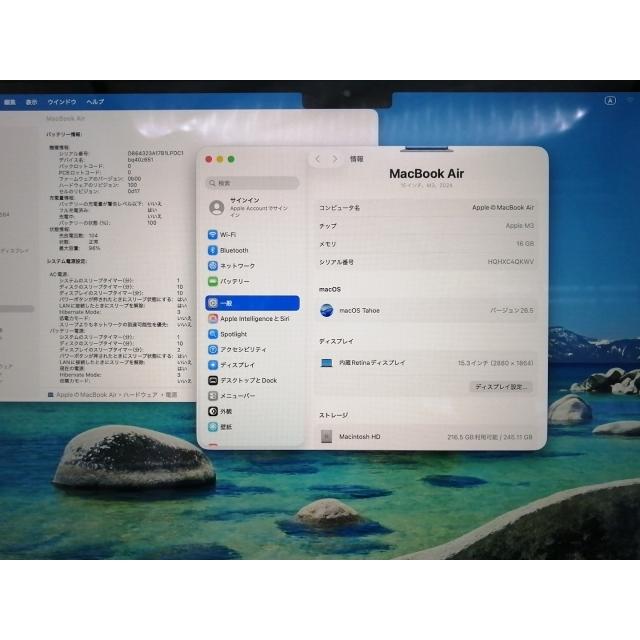Click the サインイン Apple Account avatar

tap(216, 208)
